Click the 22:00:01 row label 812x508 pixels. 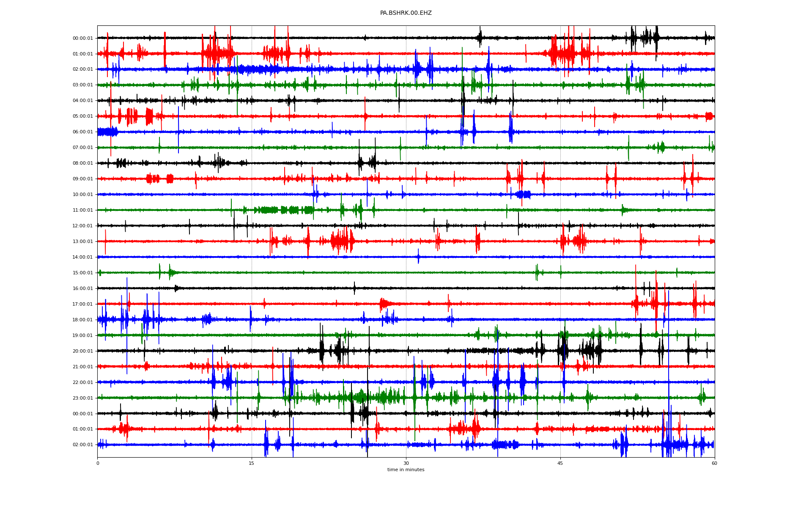[82, 383]
